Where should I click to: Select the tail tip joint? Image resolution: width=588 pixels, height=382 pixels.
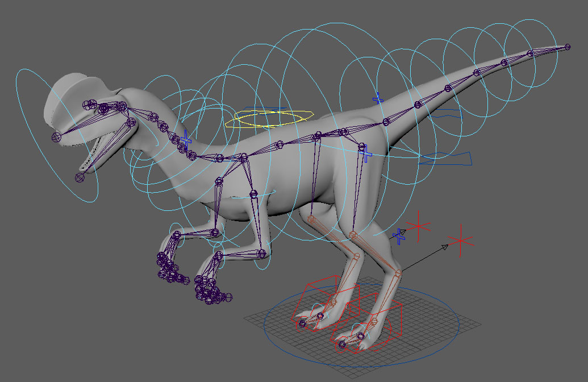click(568, 47)
